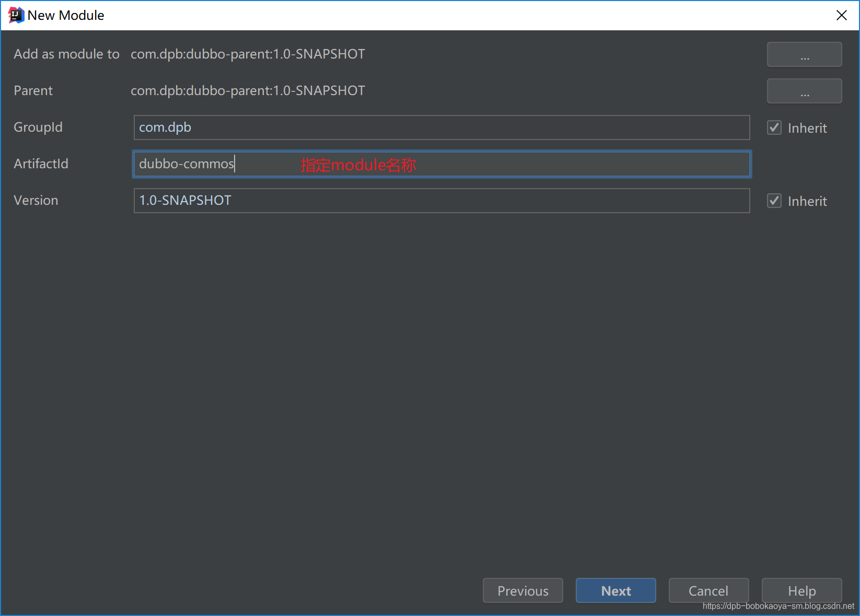The image size is (860, 616).
Task: Click the ArtifactId label
Action: (41, 164)
